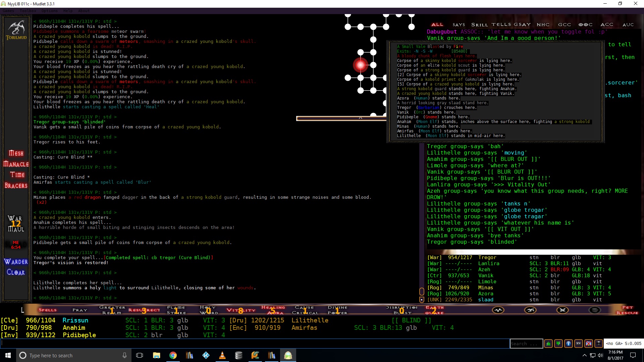Click the glowing red current-room map node
The height and width of the screenshot is (362, 644).
360,65
